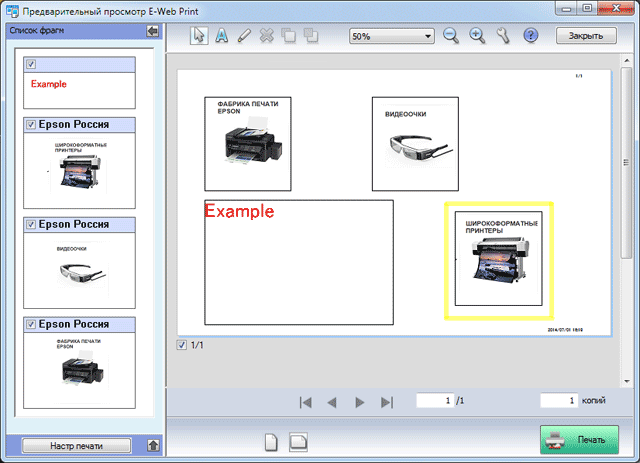Click the copies number input field
The image size is (640, 463).
coord(560,400)
